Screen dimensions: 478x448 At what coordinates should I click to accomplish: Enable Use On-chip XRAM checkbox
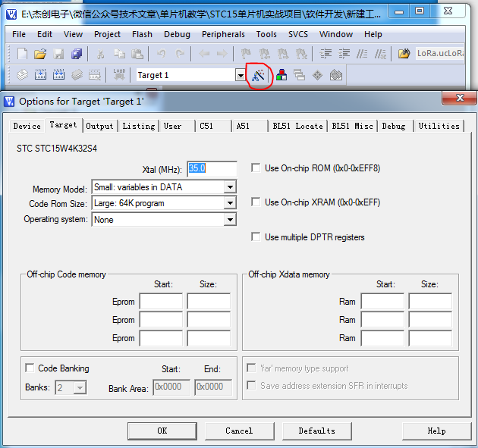[256, 202]
